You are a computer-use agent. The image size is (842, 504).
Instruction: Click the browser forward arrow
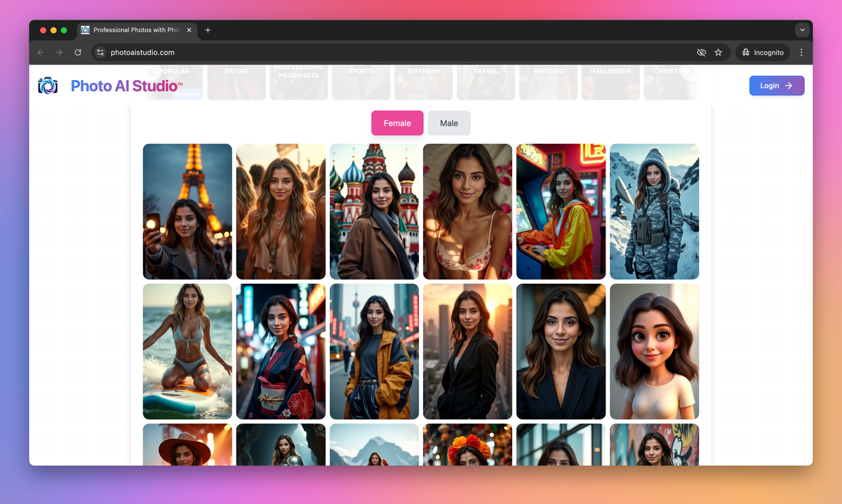pos(59,53)
